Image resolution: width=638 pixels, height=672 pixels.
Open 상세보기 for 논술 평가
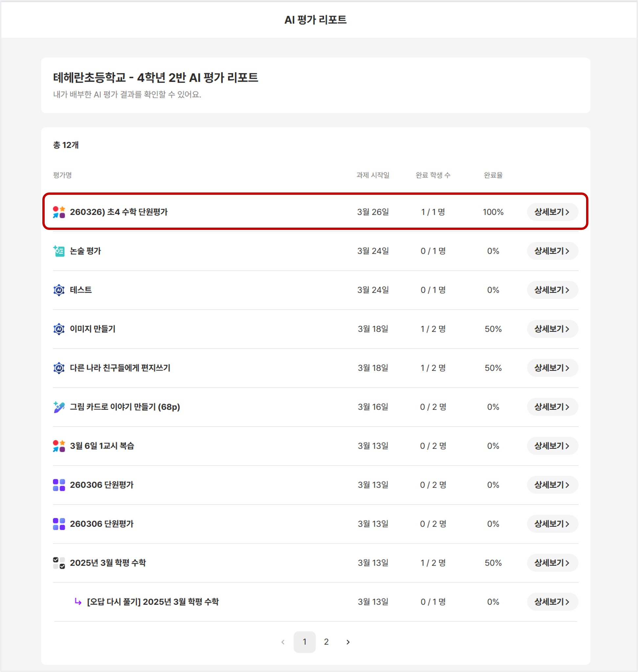click(x=552, y=251)
